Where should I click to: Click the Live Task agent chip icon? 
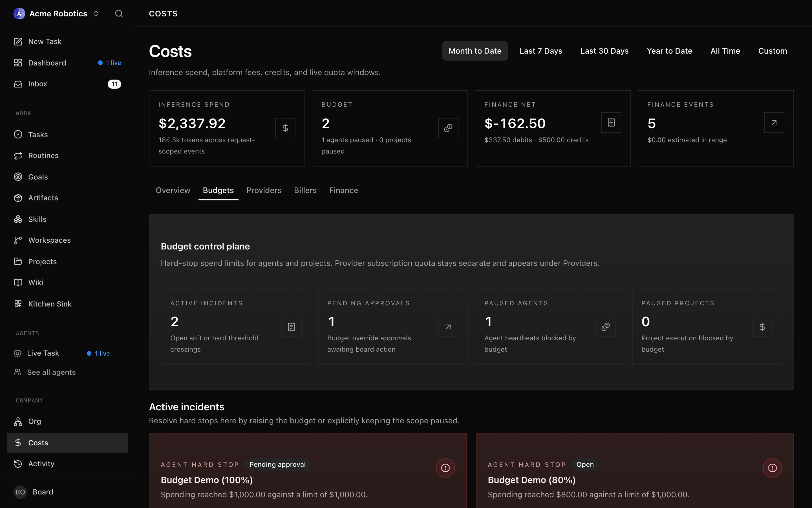[x=17, y=353]
